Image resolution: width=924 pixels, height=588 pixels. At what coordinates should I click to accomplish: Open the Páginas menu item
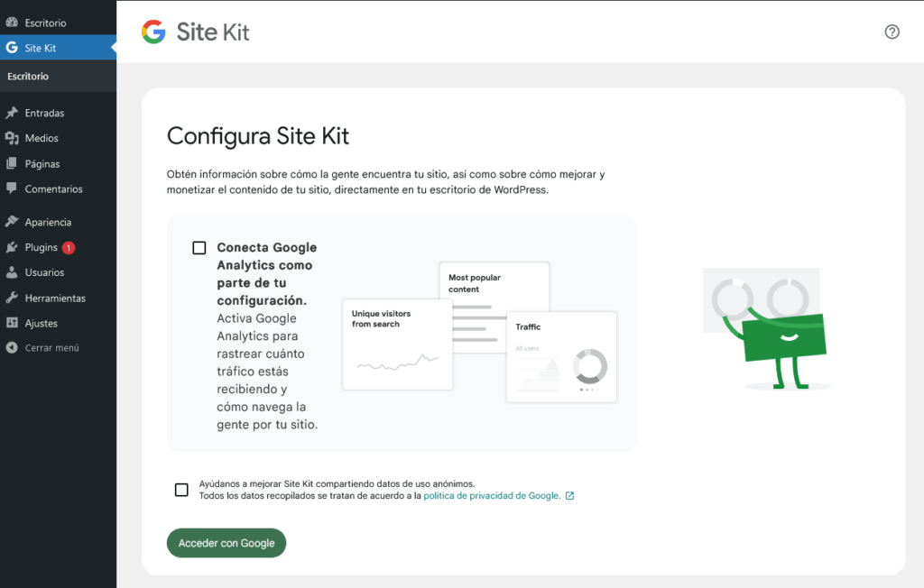point(59,163)
